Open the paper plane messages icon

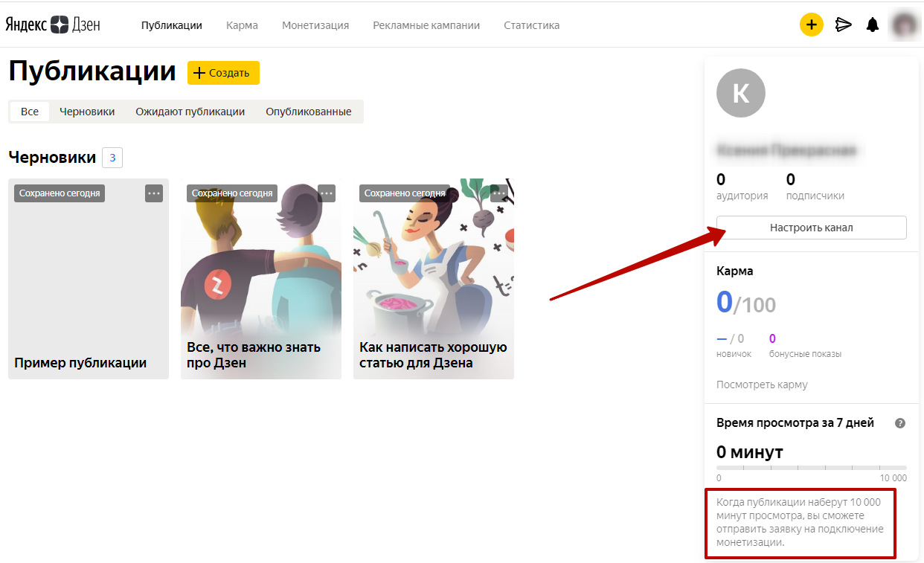tap(843, 25)
